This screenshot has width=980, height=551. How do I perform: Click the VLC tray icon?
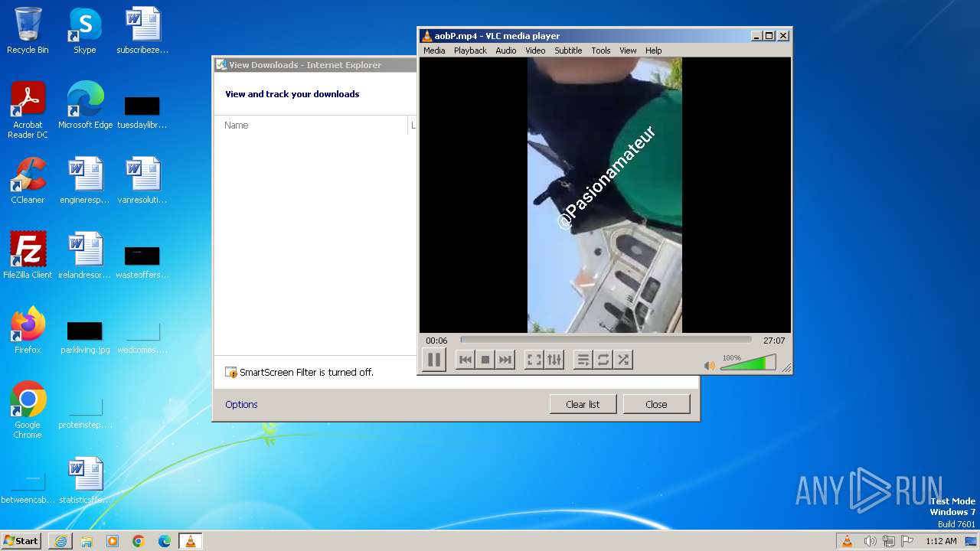(x=847, y=541)
